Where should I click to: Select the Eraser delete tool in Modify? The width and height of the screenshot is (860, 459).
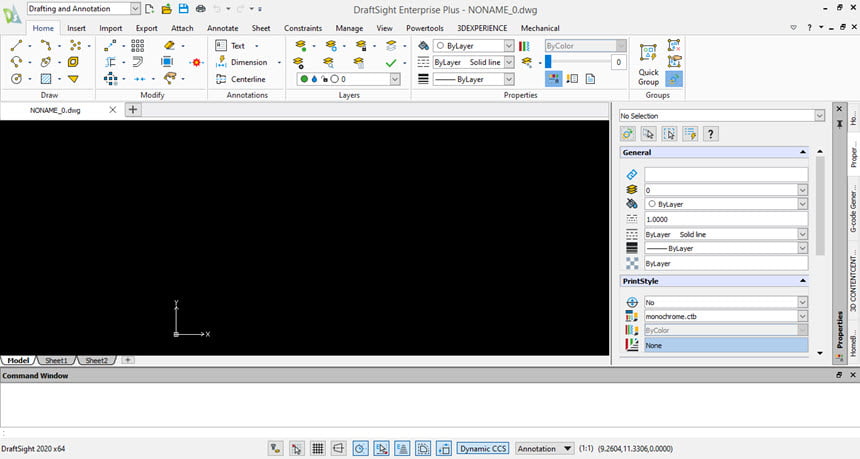point(169,46)
